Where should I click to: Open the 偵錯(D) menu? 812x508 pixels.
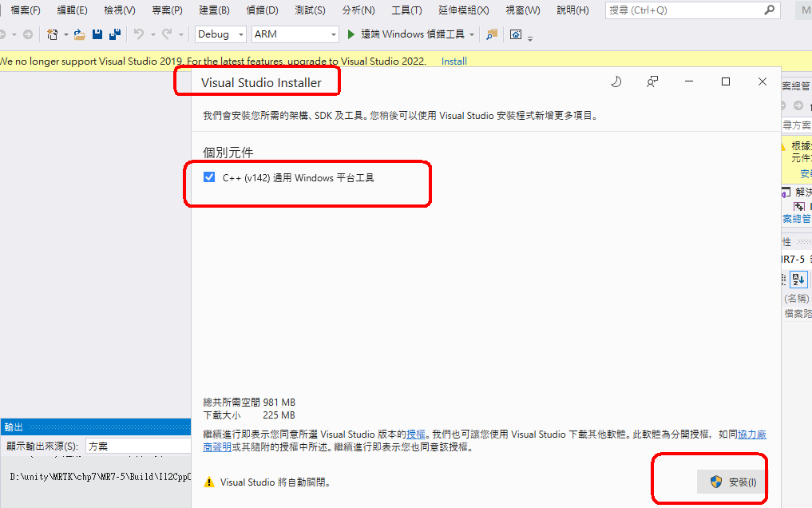coord(262,10)
